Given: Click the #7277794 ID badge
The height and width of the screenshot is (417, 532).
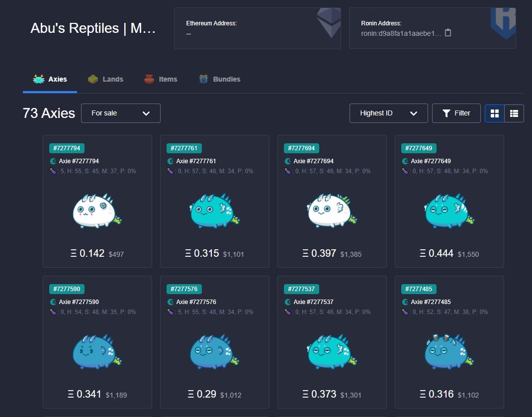Looking at the screenshot, I should [x=67, y=148].
